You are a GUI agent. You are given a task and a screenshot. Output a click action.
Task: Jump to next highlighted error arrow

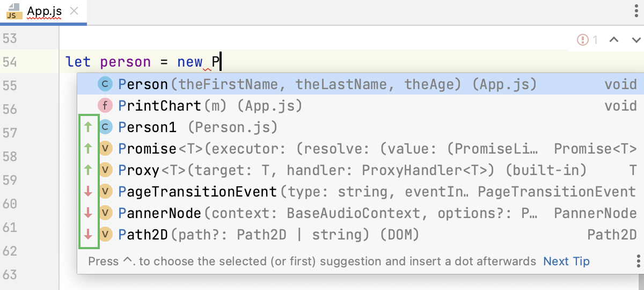636,40
